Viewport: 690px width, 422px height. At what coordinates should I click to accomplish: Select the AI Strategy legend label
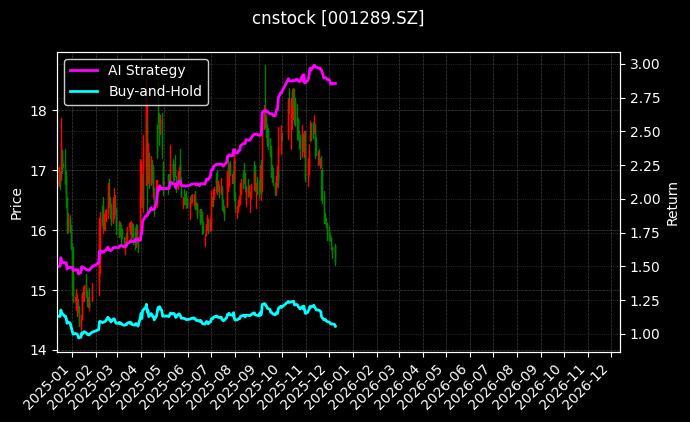tap(146, 70)
